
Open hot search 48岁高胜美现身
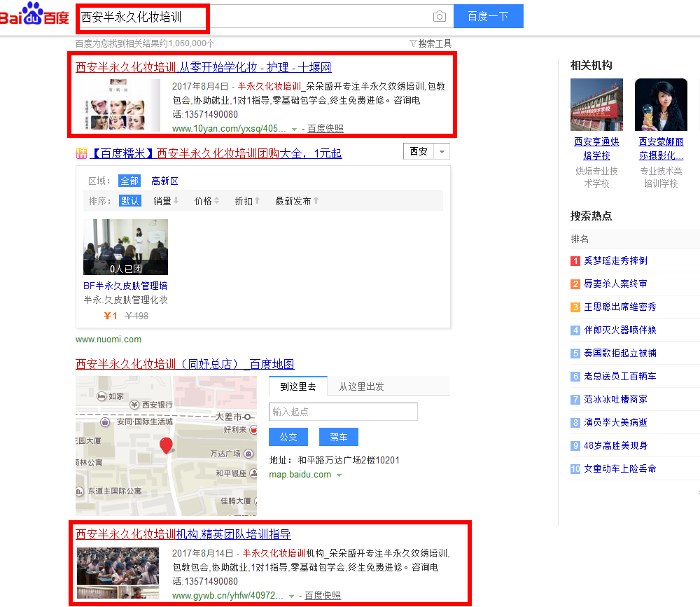(x=615, y=446)
